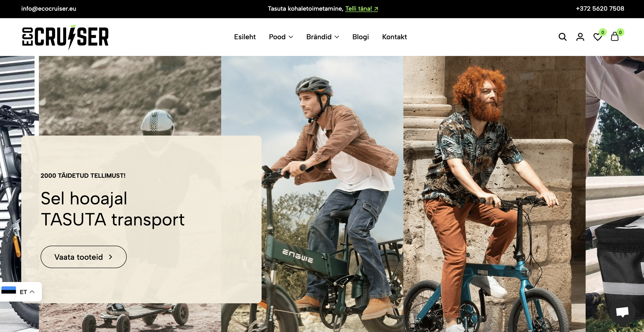Open the shopping bag cart icon
Image resolution: width=644 pixels, height=332 pixels.
pyautogui.click(x=614, y=37)
